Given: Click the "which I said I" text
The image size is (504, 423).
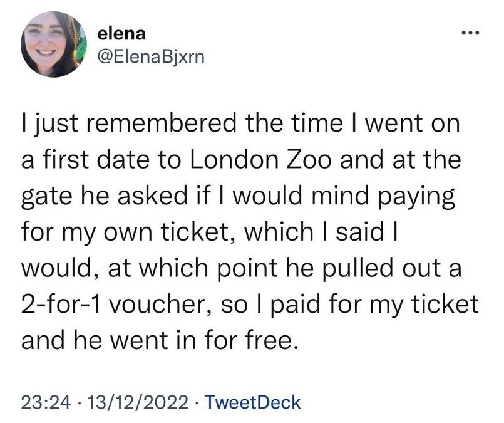Looking at the screenshot, I should pyautogui.click(x=333, y=232).
